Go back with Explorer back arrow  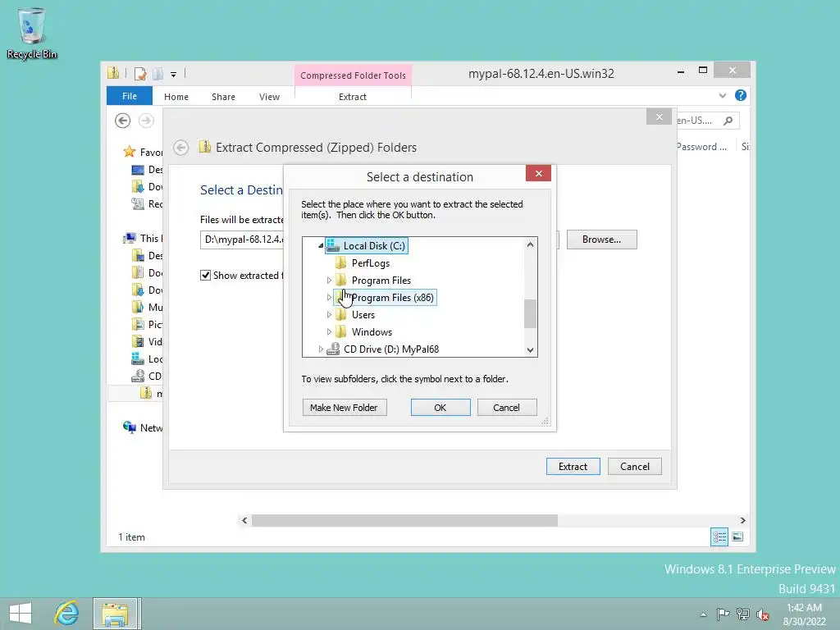tap(123, 121)
